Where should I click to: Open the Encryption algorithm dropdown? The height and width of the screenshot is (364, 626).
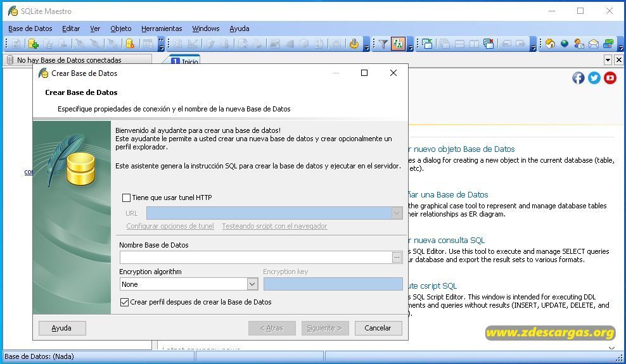[x=252, y=284]
